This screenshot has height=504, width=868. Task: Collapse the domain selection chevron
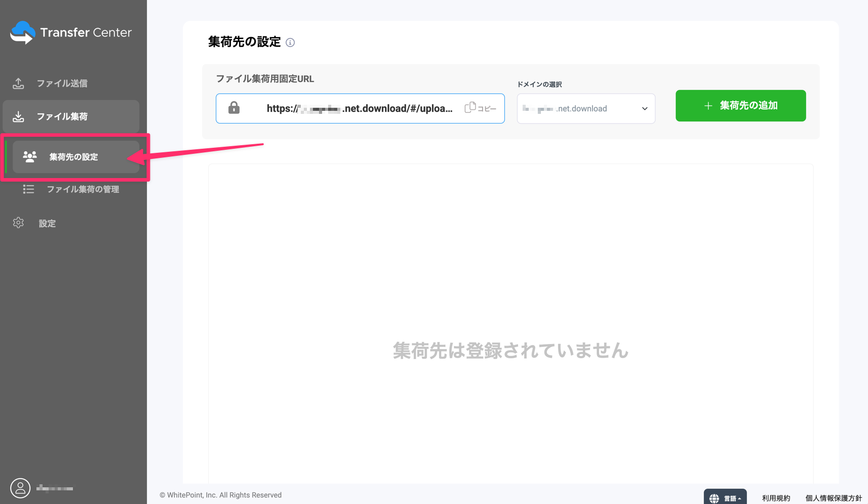click(644, 108)
